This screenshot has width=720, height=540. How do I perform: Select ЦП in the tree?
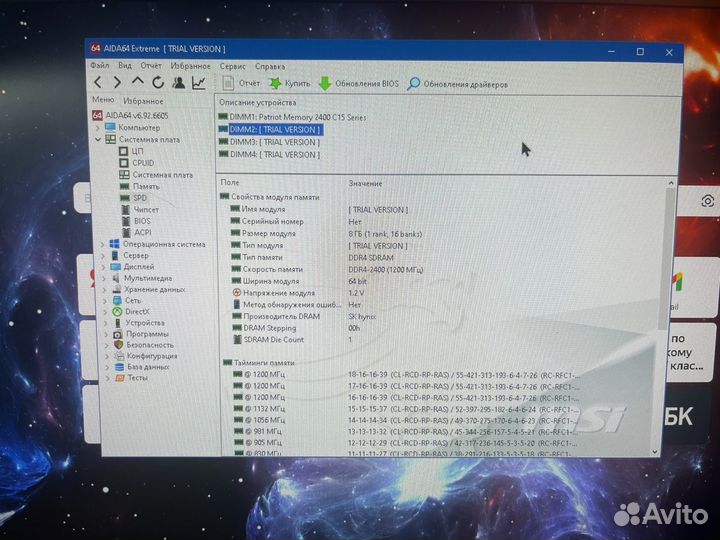(x=132, y=151)
